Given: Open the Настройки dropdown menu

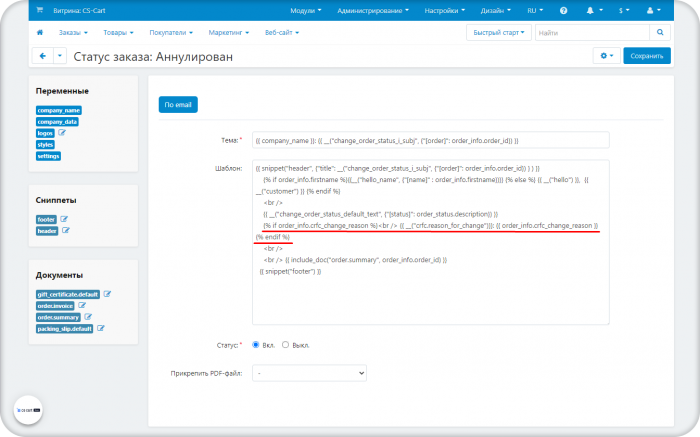Looking at the screenshot, I should click(x=445, y=10).
